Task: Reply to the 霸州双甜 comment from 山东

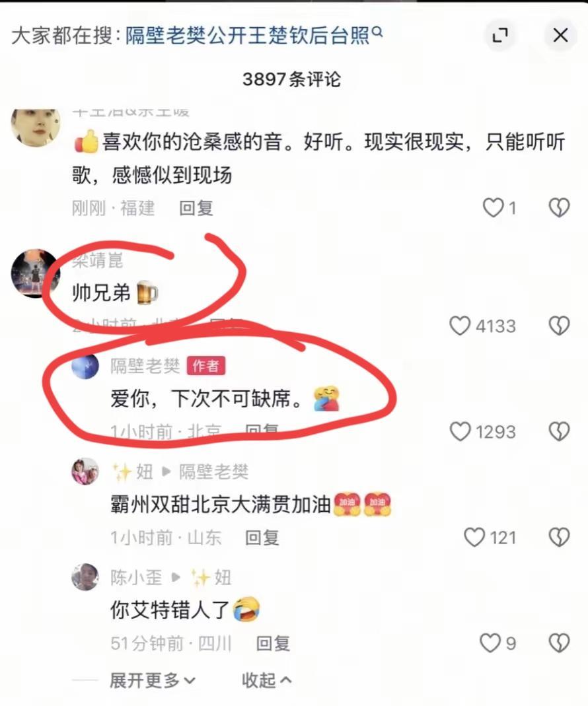Action: [262, 538]
